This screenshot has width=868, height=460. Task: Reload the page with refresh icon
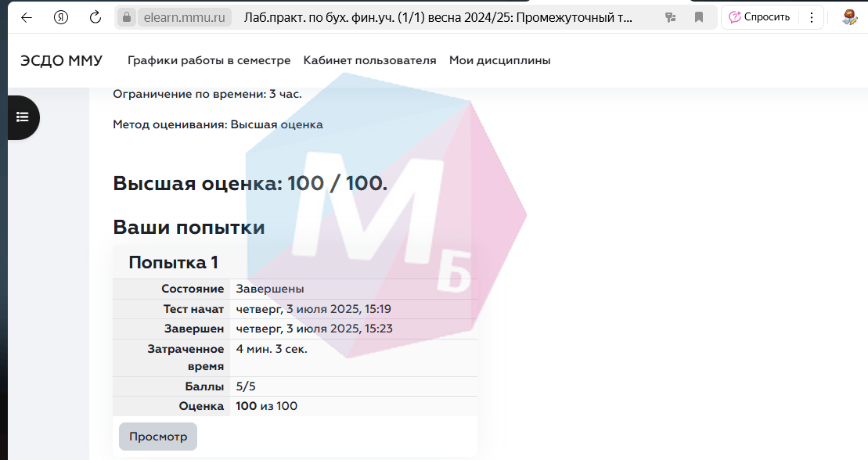coord(95,17)
